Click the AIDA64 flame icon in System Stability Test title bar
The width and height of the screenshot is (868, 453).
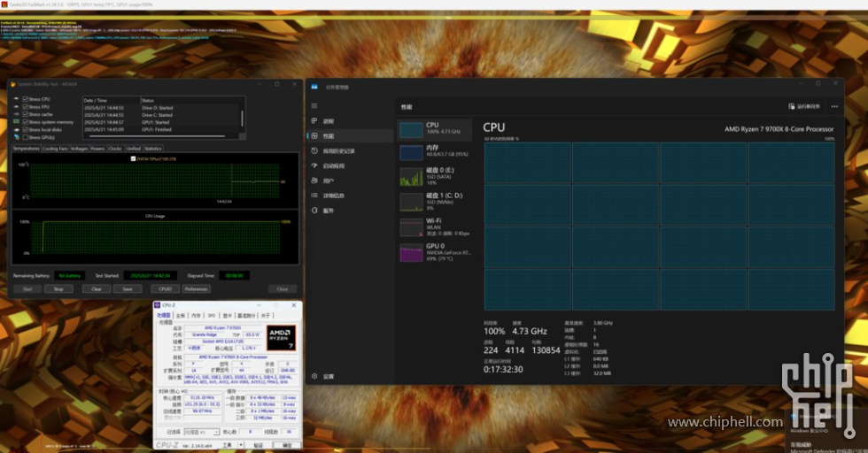pos(12,84)
